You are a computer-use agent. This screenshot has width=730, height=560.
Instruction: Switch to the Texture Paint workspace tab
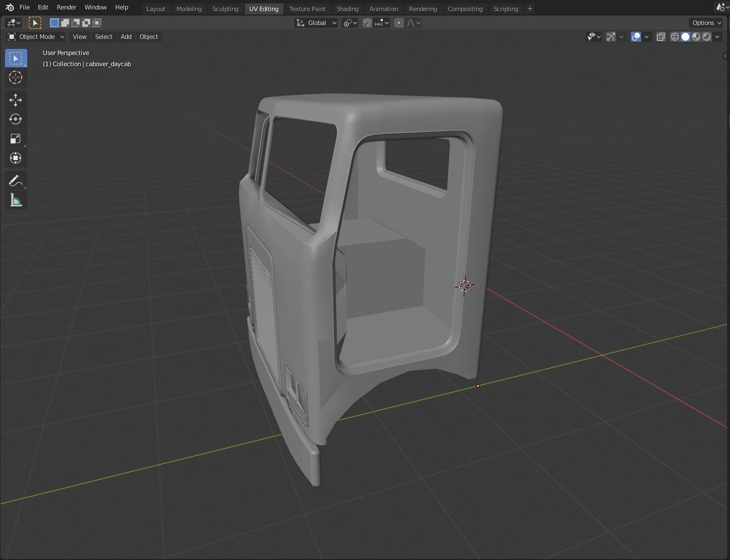point(307,9)
